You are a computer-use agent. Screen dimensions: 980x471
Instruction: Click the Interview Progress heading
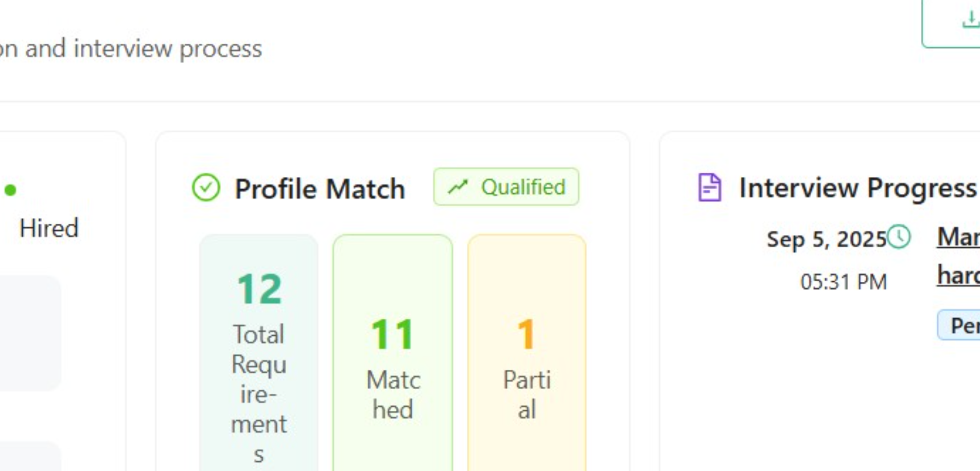857,188
